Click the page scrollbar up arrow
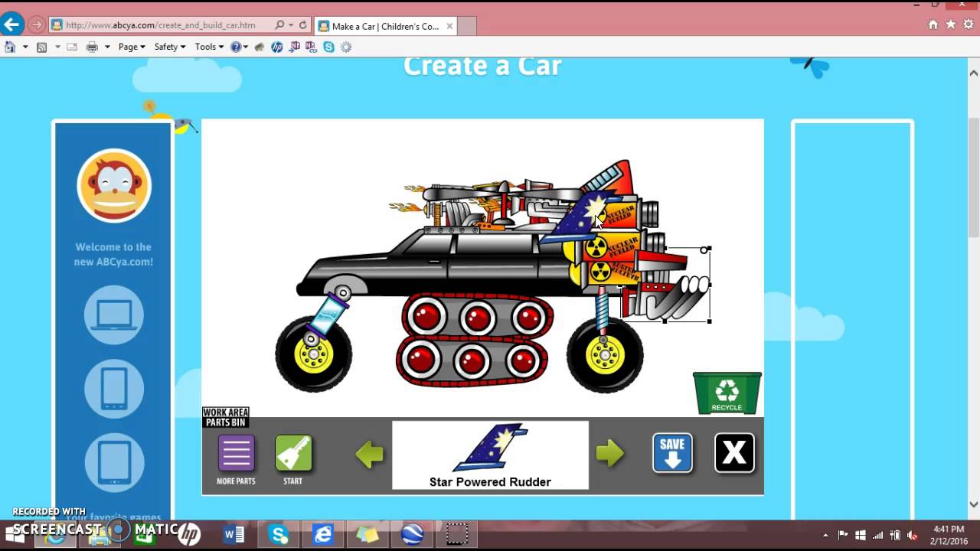Viewport: 980px width, 551px height. point(974,73)
